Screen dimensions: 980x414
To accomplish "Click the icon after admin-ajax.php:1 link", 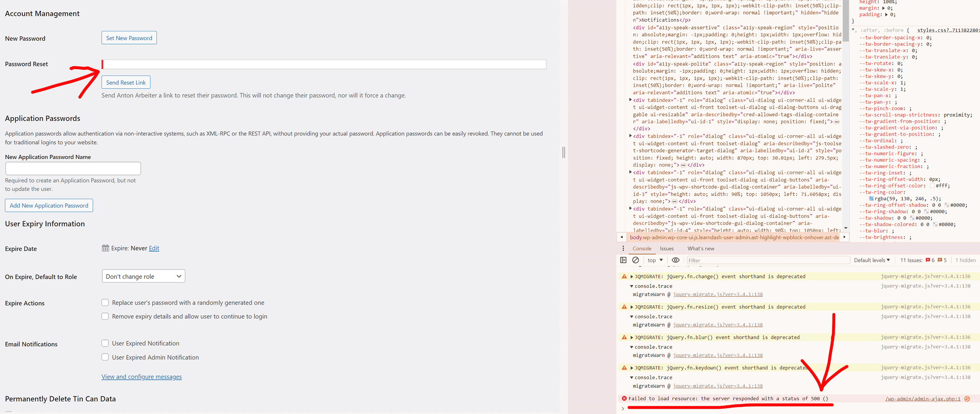I will (967, 399).
